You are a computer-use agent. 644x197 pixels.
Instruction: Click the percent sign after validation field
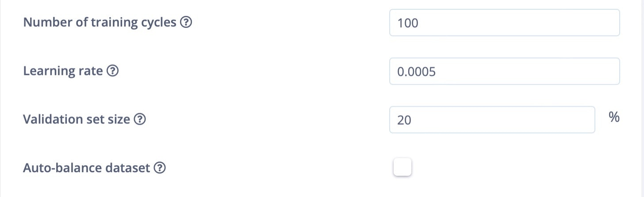(x=614, y=117)
